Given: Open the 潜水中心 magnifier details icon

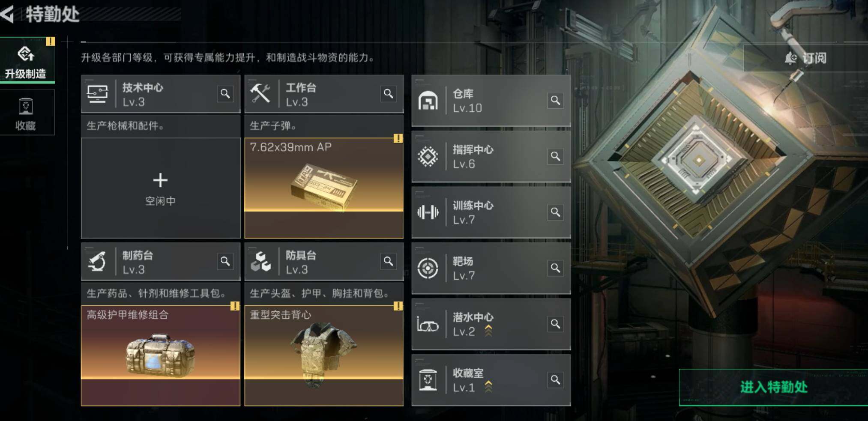Looking at the screenshot, I should pyautogui.click(x=555, y=324).
